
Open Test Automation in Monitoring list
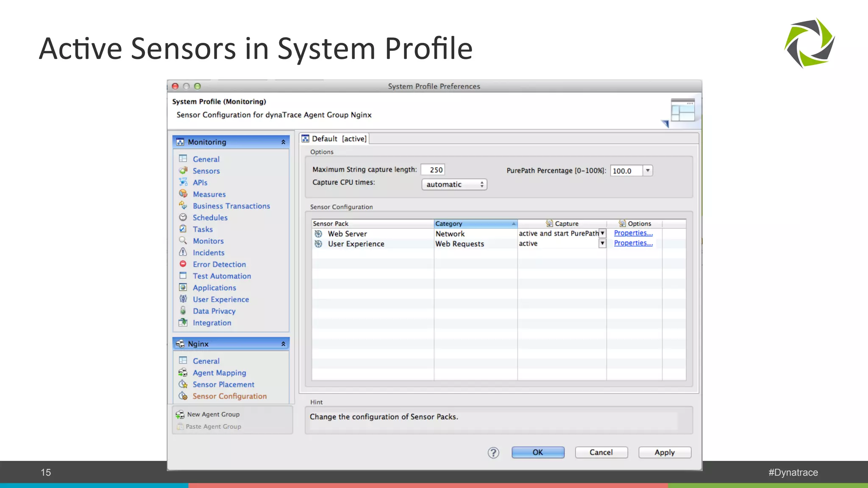tap(222, 276)
